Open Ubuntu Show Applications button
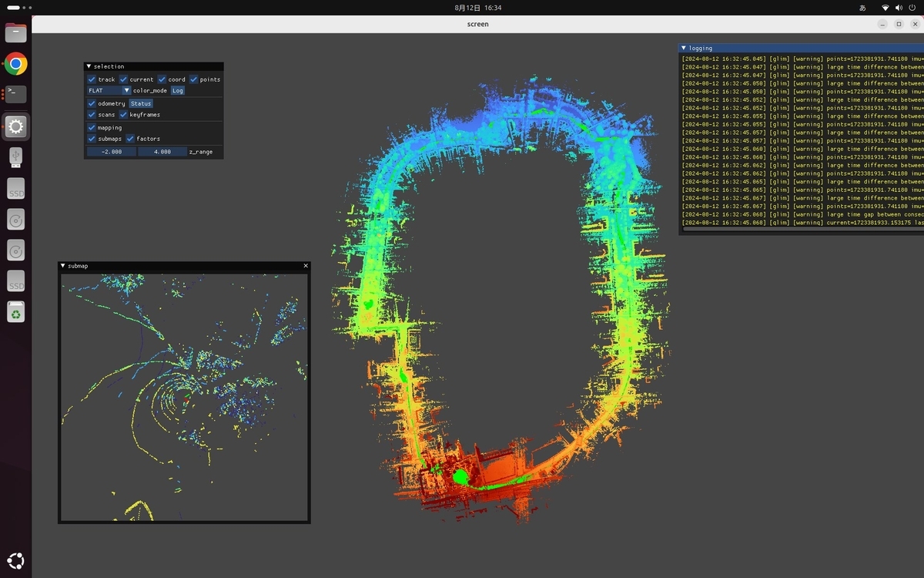This screenshot has width=924, height=578. pos(15,560)
